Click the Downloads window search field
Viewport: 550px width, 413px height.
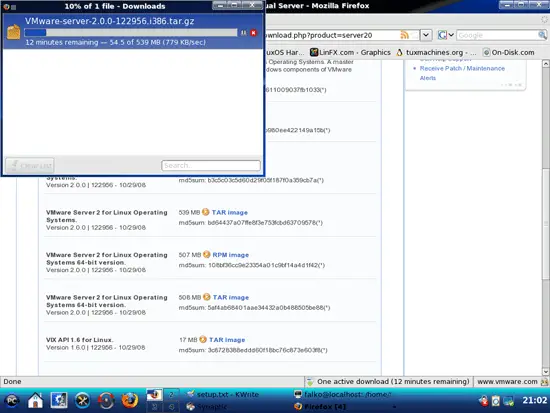click(x=211, y=165)
